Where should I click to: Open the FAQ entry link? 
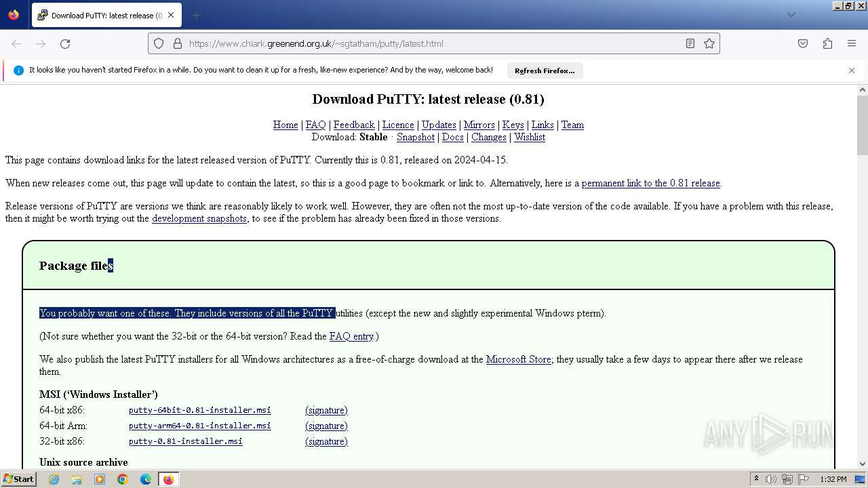[x=351, y=336]
